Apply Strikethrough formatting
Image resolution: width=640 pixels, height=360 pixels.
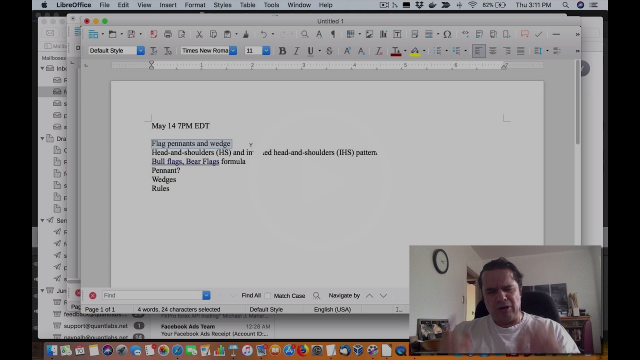click(329, 51)
